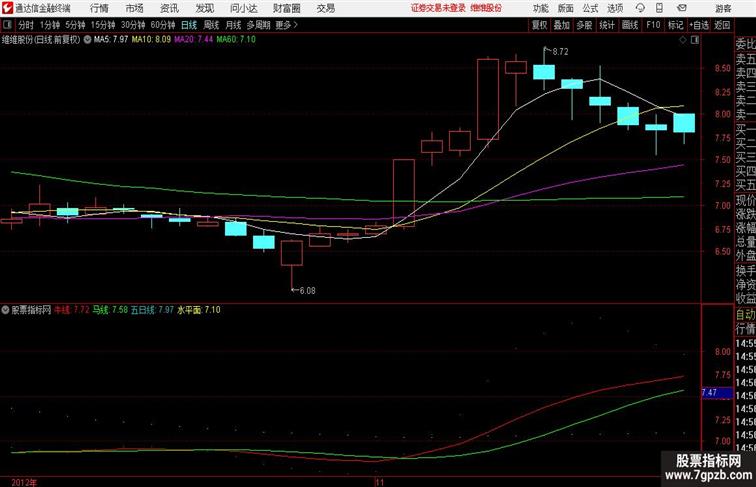The image size is (756, 487).
Task: Click the 8.72 high price marker
Action: (560, 52)
